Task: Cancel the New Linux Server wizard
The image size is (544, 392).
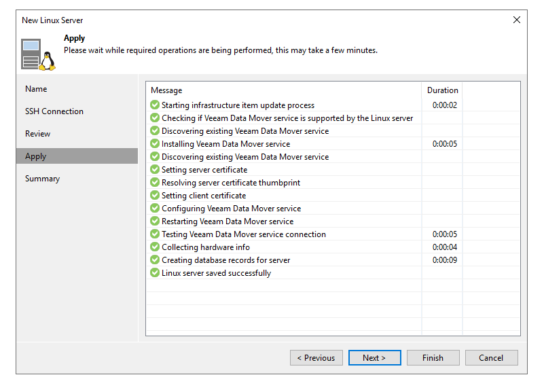Action: click(491, 358)
